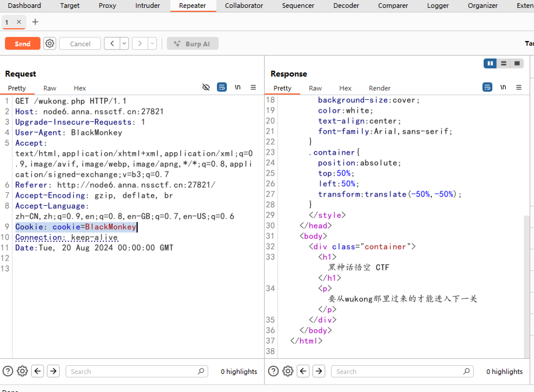Viewport: 534px width, 392px height.
Task: Switch Response view to Render tab
Action: (x=379, y=88)
